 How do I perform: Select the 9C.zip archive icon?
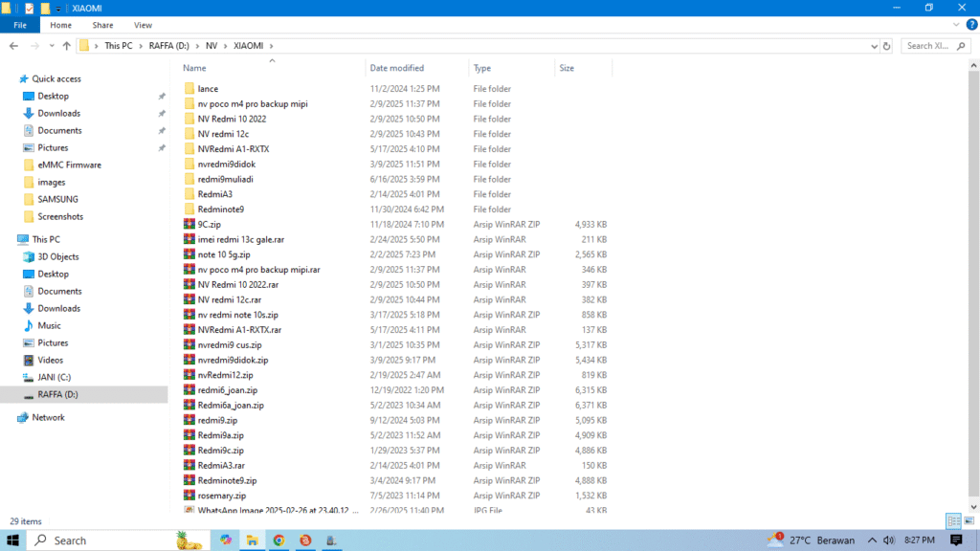pos(189,224)
